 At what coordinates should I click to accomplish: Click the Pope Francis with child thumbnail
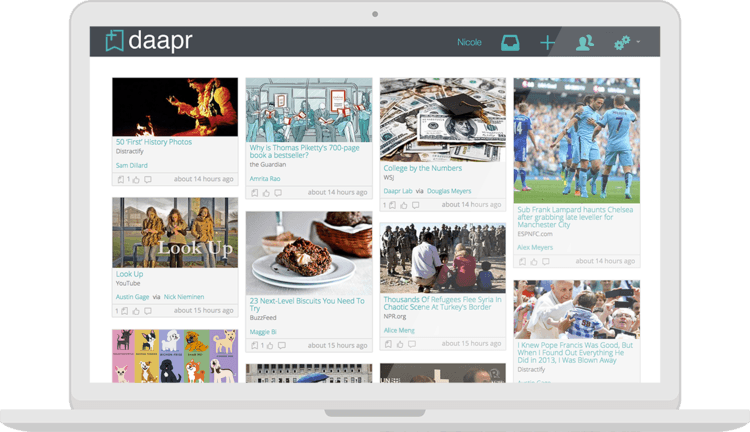pyautogui.click(x=577, y=310)
